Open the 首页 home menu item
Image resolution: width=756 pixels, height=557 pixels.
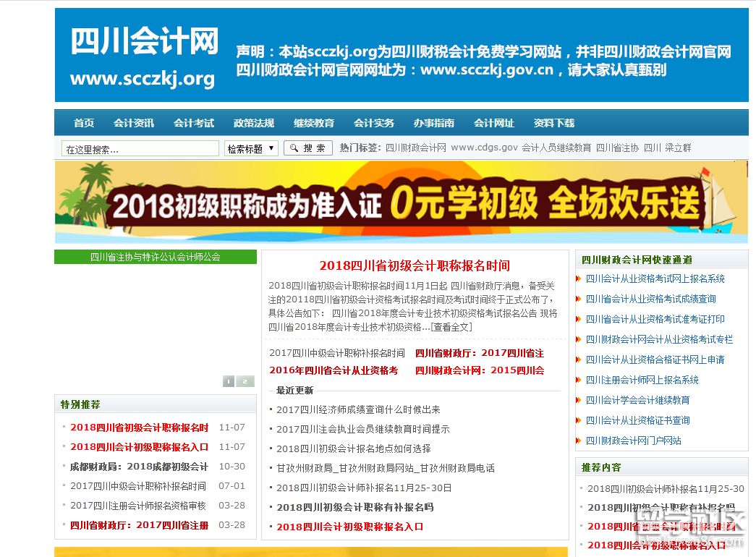(84, 123)
